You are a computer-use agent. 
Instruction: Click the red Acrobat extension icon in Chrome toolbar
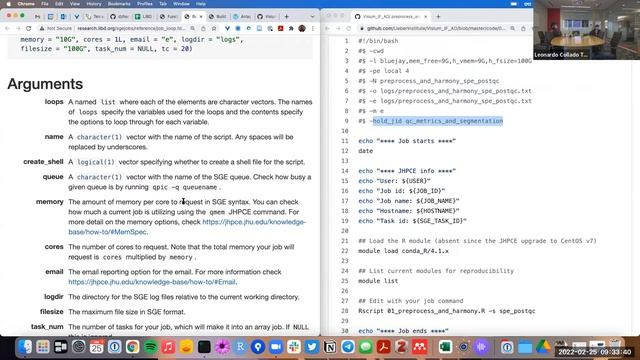click(280, 29)
